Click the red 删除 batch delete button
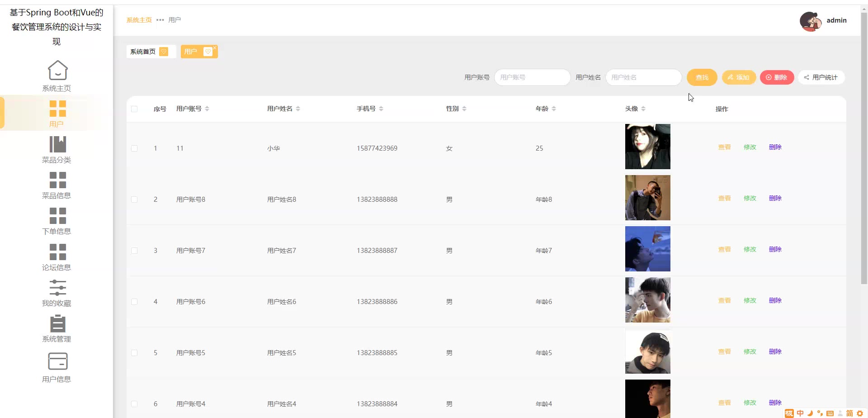868x418 pixels. pyautogui.click(x=777, y=77)
